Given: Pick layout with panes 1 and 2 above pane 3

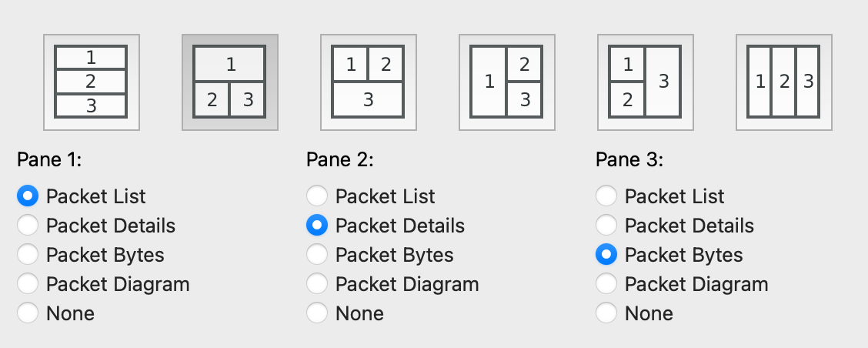Looking at the screenshot, I should 368,82.
